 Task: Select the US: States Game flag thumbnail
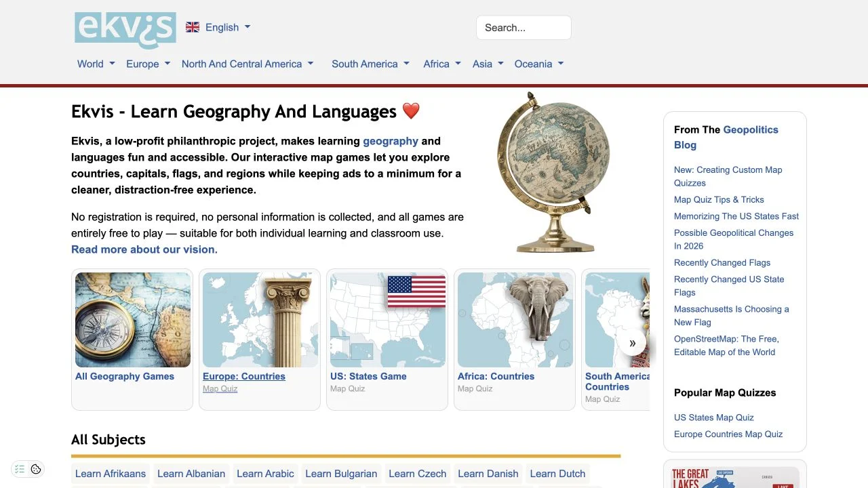(388, 320)
